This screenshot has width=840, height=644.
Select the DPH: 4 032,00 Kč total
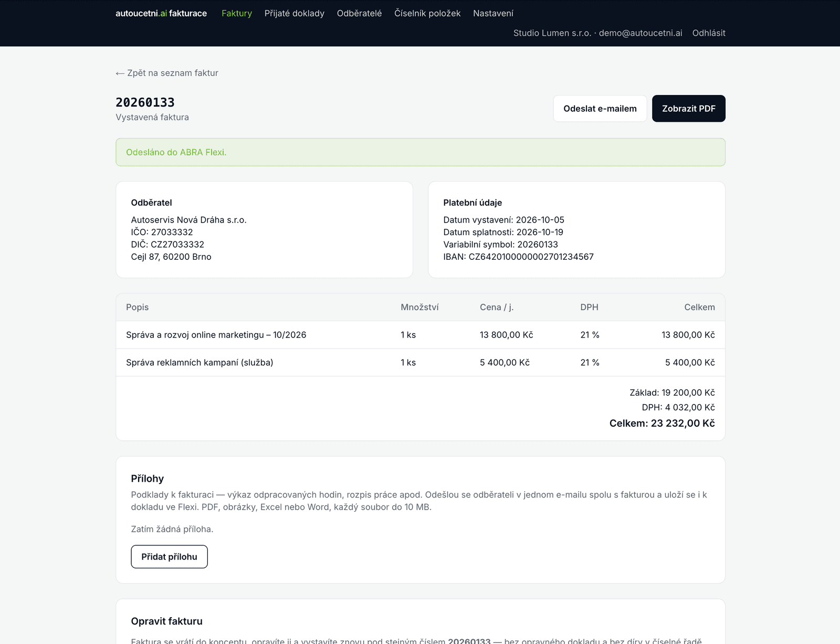pos(678,407)
